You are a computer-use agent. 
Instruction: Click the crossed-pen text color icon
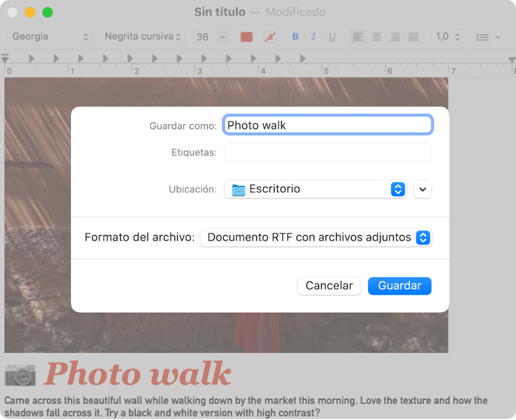click(270, 37)
